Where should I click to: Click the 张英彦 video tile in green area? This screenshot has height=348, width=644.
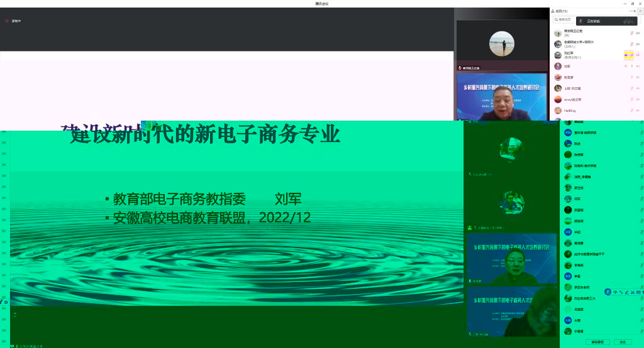pyautogui.click(x=512, y=259)
